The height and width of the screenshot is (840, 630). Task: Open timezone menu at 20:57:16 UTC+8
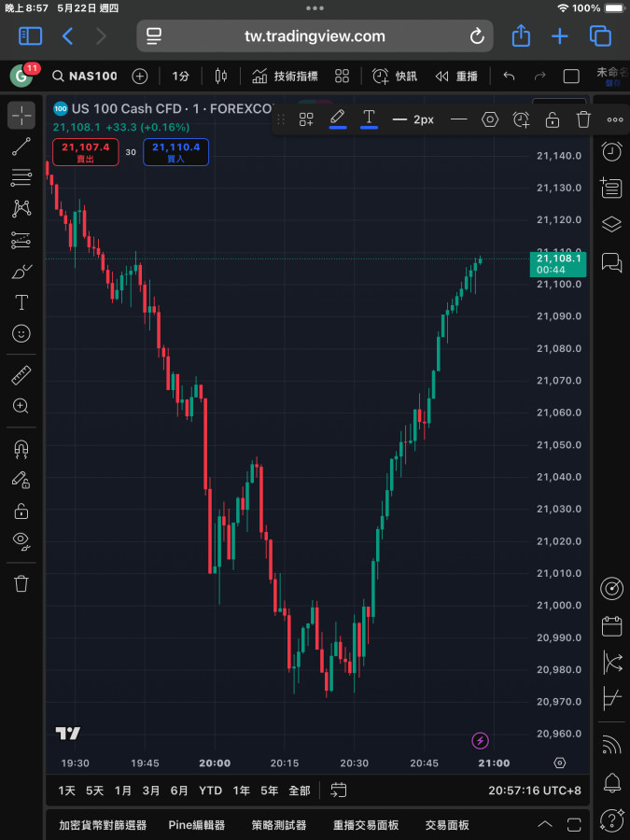tap(535, 791)
